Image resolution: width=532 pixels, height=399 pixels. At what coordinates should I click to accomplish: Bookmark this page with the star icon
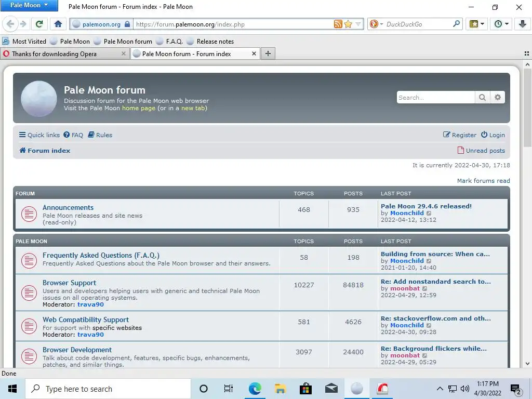pos(348,24)
